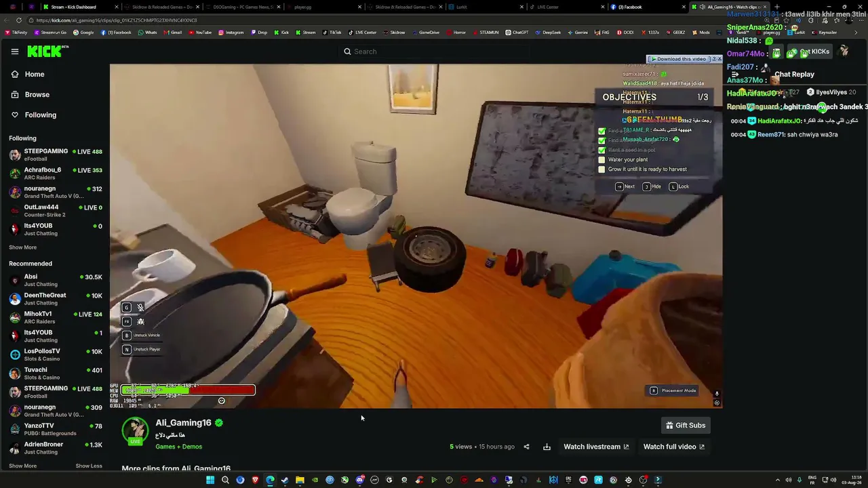868x488 pixels.
Task: Open LosPollosTV recommended channel
Action: tap(56, 354)
